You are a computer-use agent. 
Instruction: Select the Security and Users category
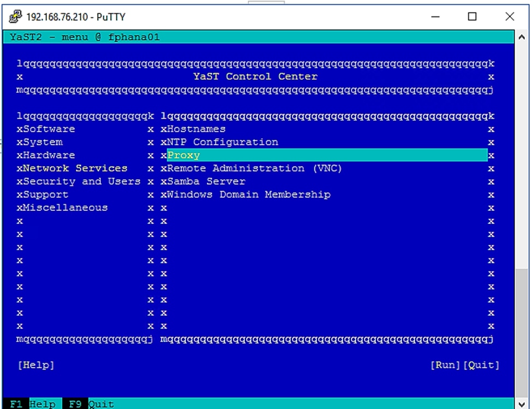pos(81,181)
